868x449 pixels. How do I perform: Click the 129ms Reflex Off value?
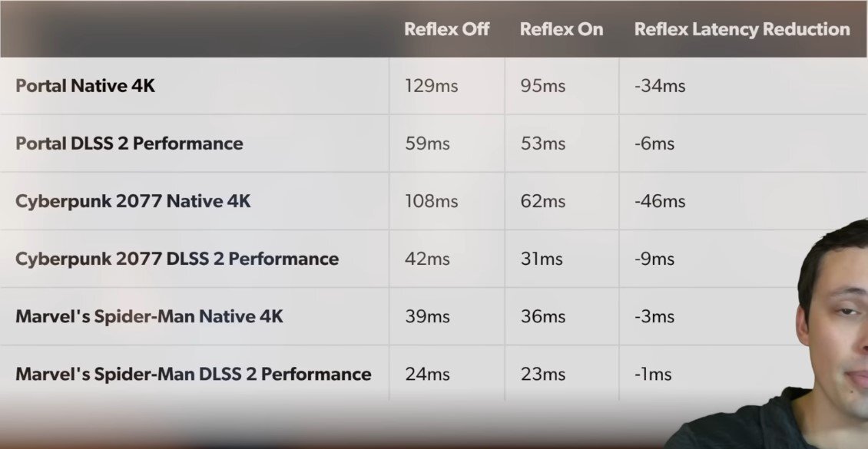(x=431, y=86)
